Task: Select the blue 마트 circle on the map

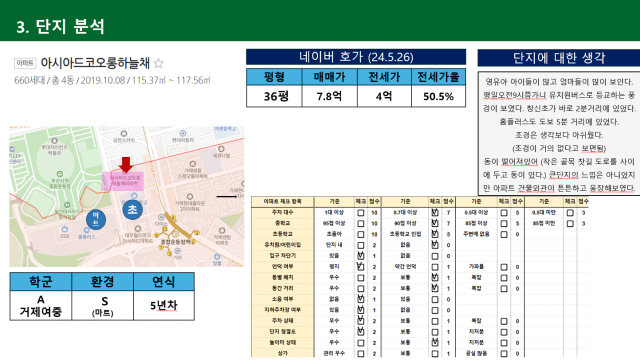Action: [x=96, y=219]
